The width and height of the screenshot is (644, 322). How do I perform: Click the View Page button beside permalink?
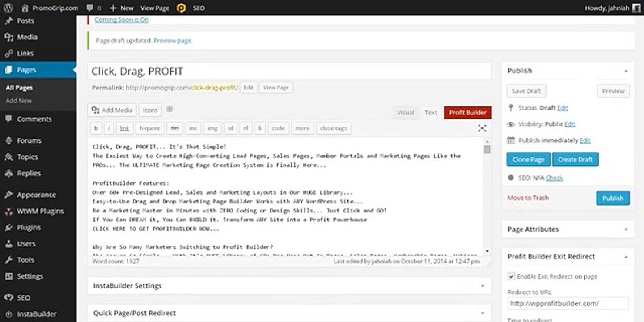(276, 88)
